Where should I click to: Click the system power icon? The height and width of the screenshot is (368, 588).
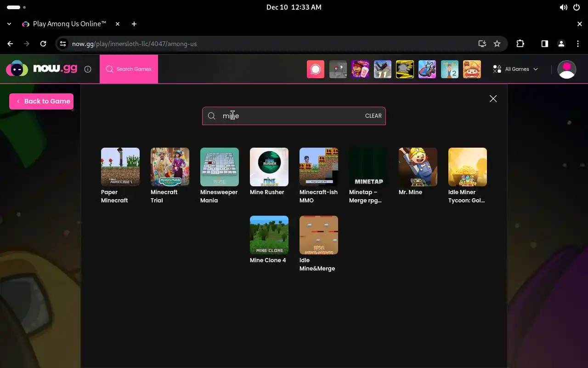point(577,7)
